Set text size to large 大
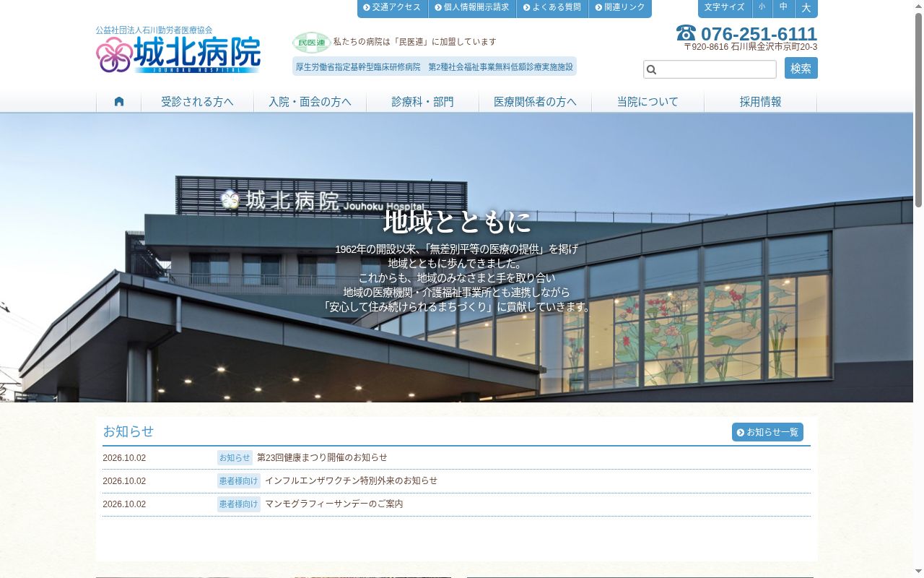This screenshot has width=924, height=578. click(x=806, y=8)
